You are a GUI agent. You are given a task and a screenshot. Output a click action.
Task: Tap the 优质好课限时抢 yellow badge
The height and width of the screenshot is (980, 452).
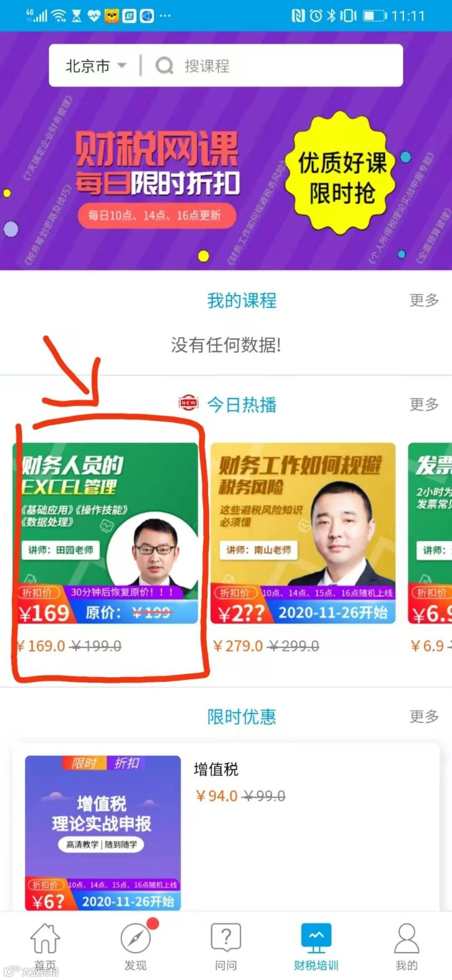tap(341, 173)
